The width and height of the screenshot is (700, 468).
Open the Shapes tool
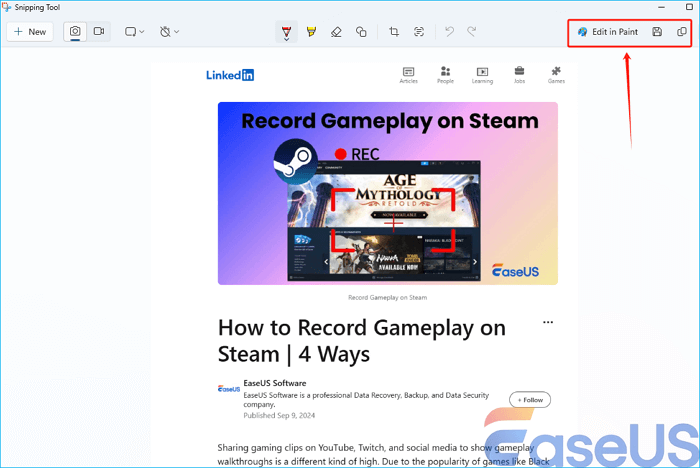tap(361, 32)
